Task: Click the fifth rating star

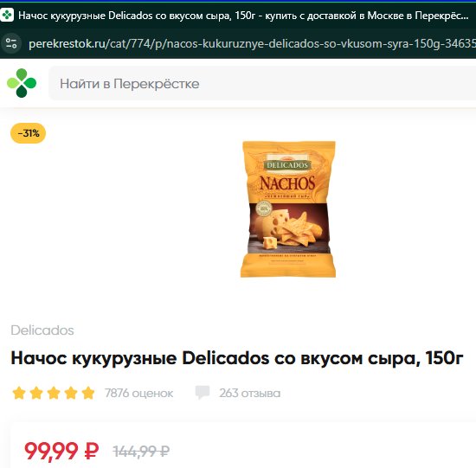Action: click(88, 393)
